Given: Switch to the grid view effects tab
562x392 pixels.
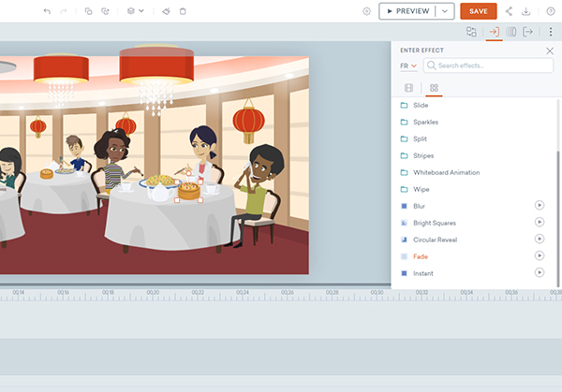Looking at the screenshot, I should tap(435, 88).
